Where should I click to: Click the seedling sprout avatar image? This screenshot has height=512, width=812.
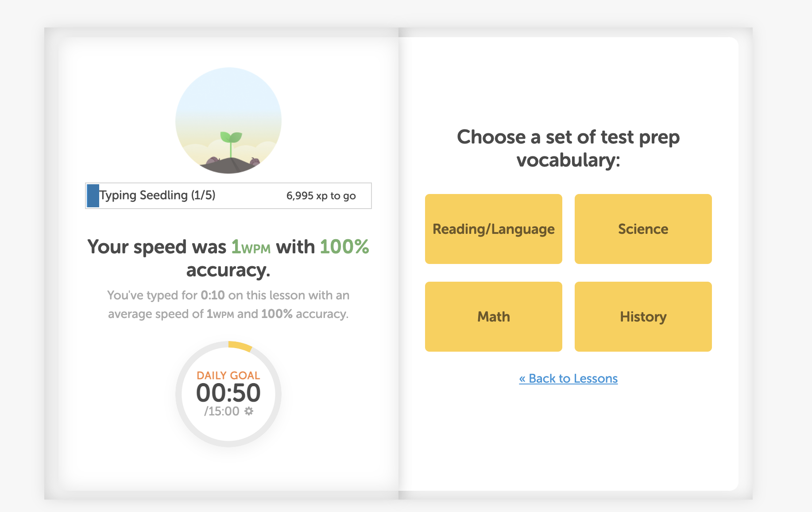(228, 120)
